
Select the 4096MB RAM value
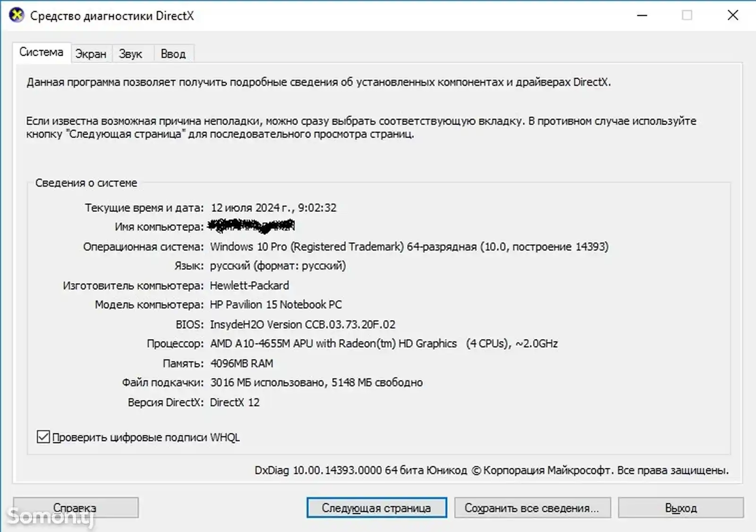241,363
